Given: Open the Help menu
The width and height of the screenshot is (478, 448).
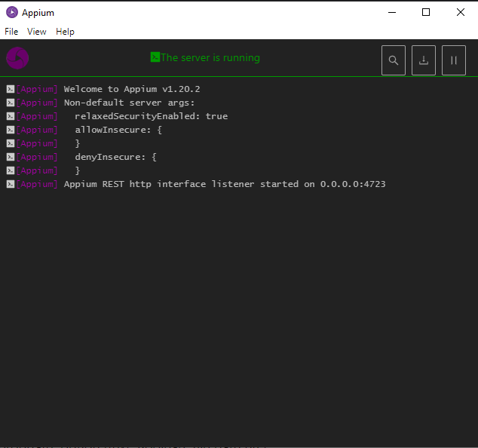Looking at the screenshot, I should coord(65,32).
